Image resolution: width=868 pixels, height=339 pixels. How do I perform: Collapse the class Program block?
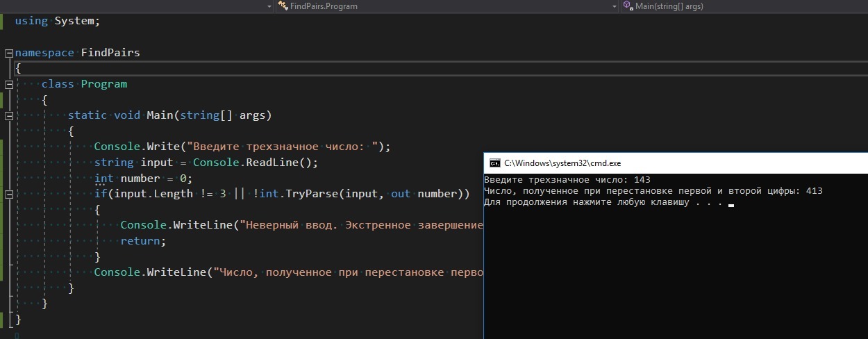point(8,84)
